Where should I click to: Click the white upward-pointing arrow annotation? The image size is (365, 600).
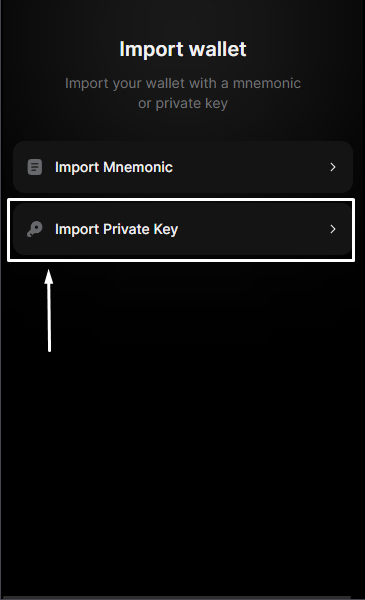[x=49, y=310]
